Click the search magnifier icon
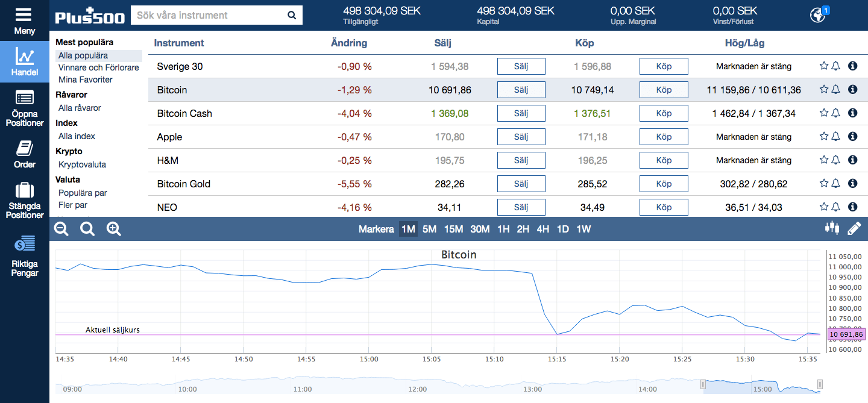Viewport: 868px width, 403px height. 292,15
